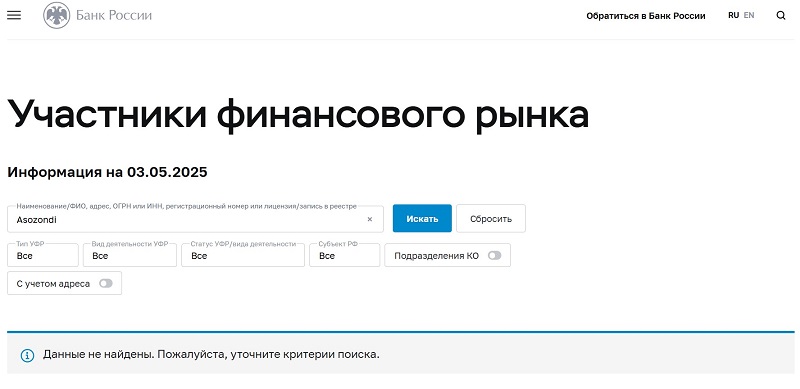Click the Сбросить button
This screenshot has width=800, height=389.
(x=491, y=218)
